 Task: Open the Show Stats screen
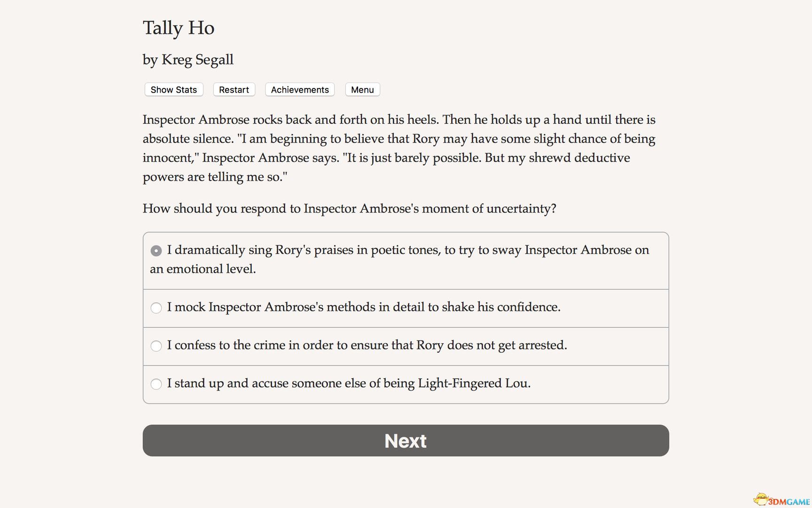tap(173, 89)
